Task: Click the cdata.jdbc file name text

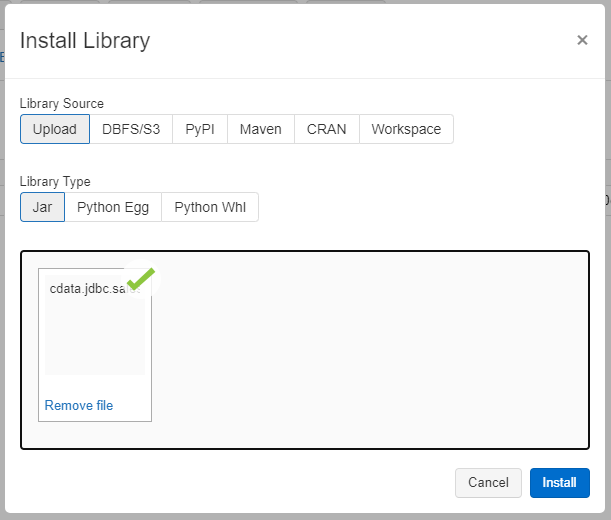Action: (x=86, y=288)
